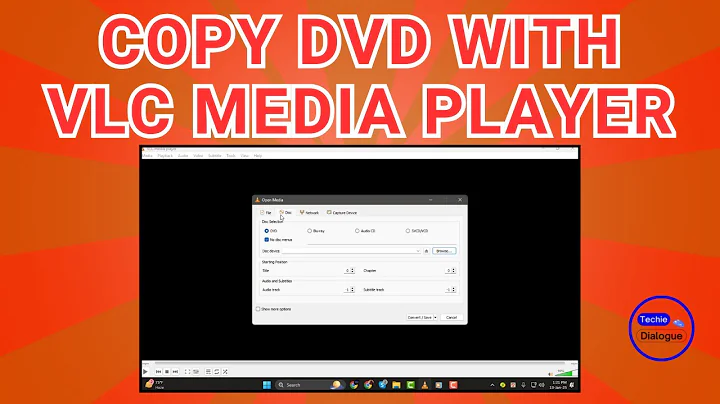
Task: Click the taskbar microphone icon
Action: tap(523, 385)
